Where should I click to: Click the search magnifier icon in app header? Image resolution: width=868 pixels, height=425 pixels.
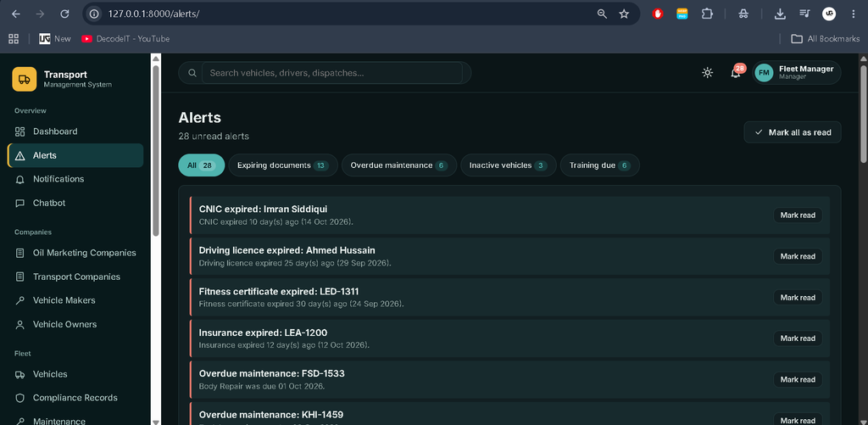click(x=192, y=73)
